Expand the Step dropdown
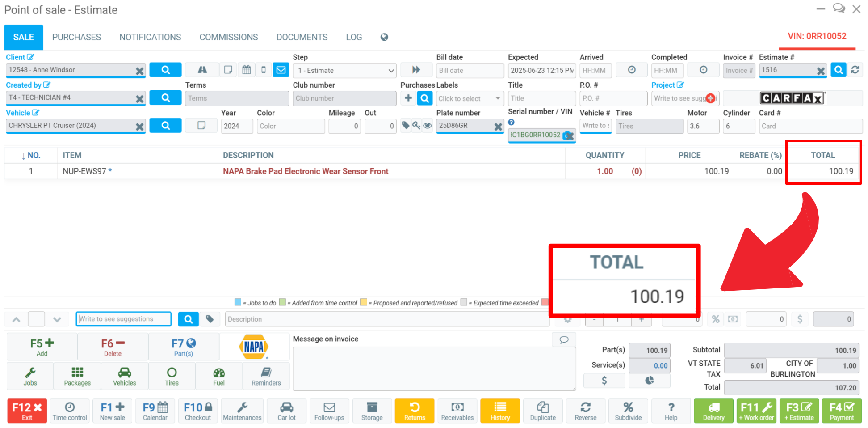Viewport: 868px width, 428px height. coord(344,71)
